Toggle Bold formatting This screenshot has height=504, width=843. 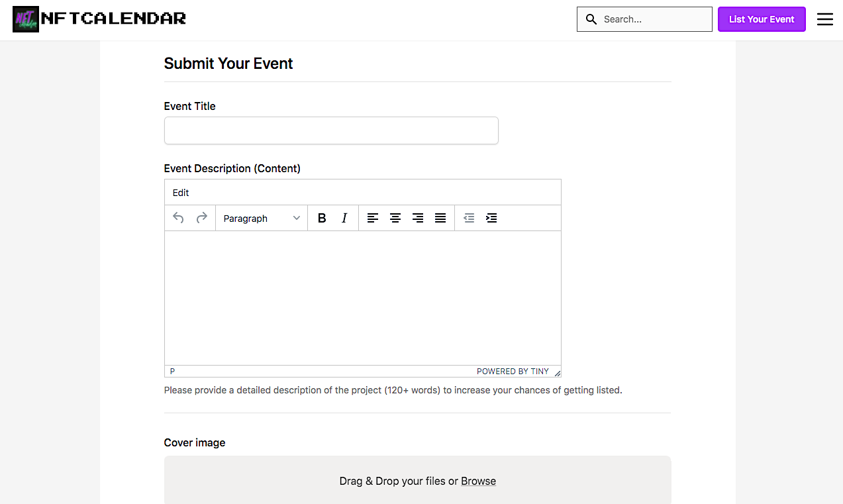tap(322, 218)
